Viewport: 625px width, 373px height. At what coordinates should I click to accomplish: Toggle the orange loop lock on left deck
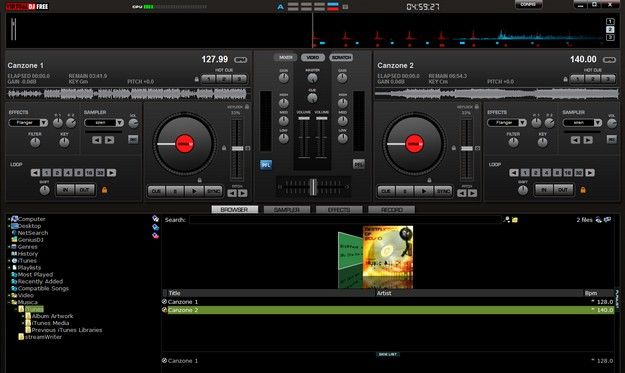coord(104,190)
